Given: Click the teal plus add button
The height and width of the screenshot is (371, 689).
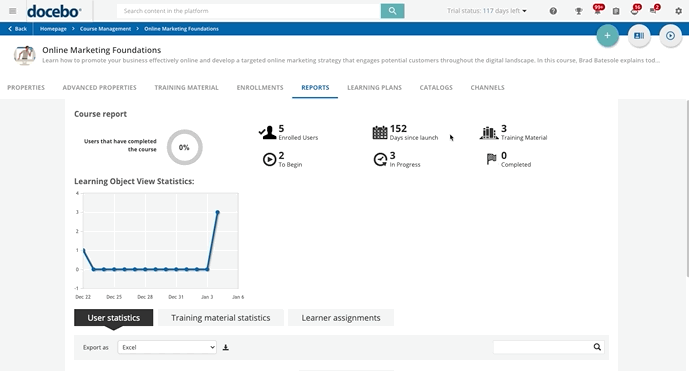Looking at the screenshot, I should pyautogui.click(x=607, y=36).
